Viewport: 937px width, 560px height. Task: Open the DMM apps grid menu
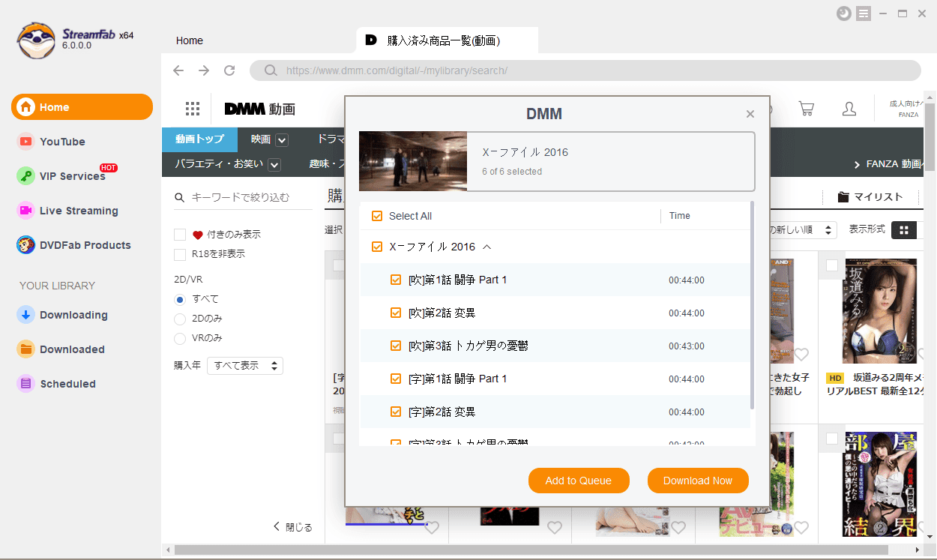click(x=193, y=109)
